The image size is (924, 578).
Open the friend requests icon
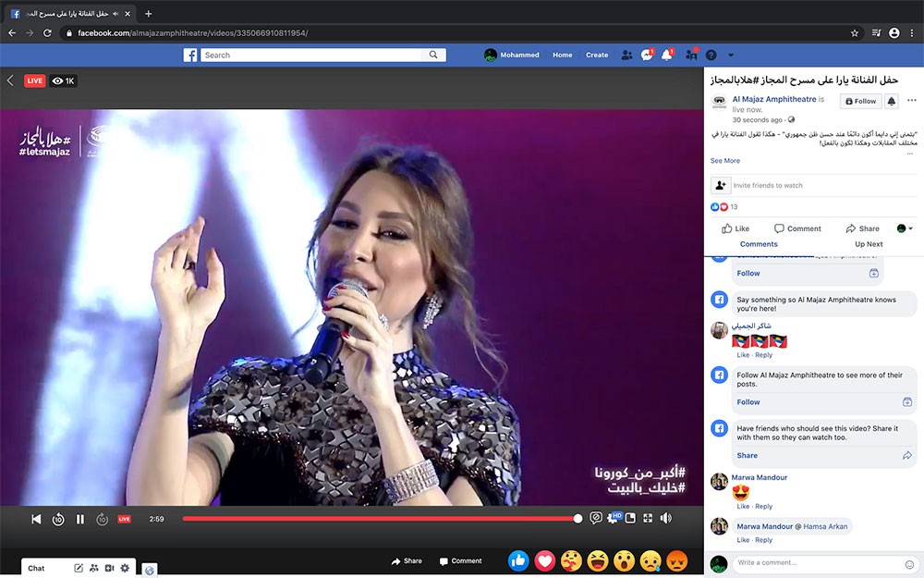click(x=626, y=55)
